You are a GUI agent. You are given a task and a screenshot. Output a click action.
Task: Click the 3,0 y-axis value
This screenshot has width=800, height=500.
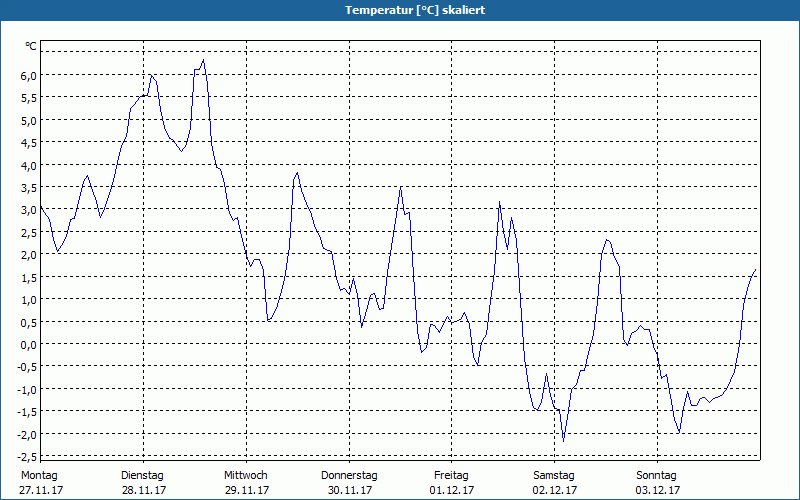pyautogui.click(x=29, y=210)
